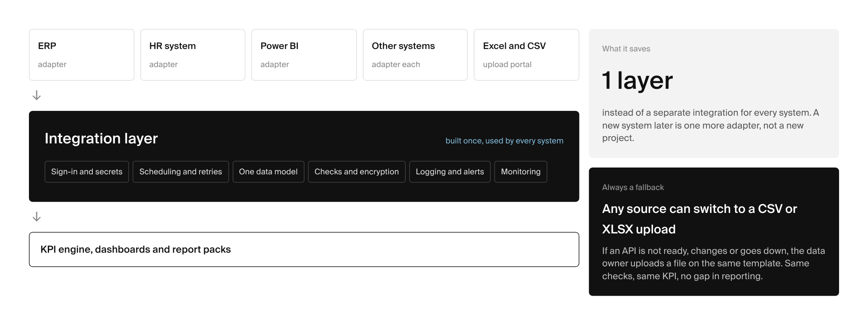The width and height of the screenshot is (868, 325).
Task: Click the "What it saves" label
Action: (x=626, y=49)
